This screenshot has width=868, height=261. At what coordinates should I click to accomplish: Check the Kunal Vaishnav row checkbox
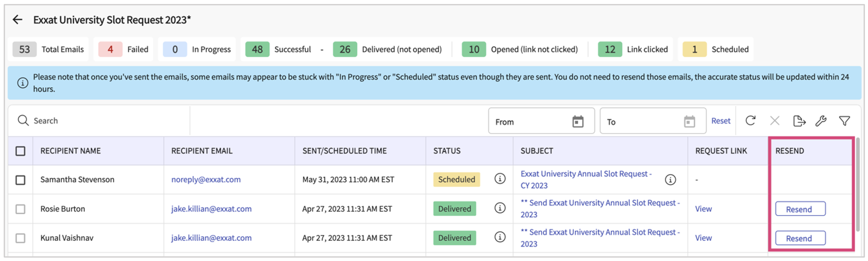20,238
